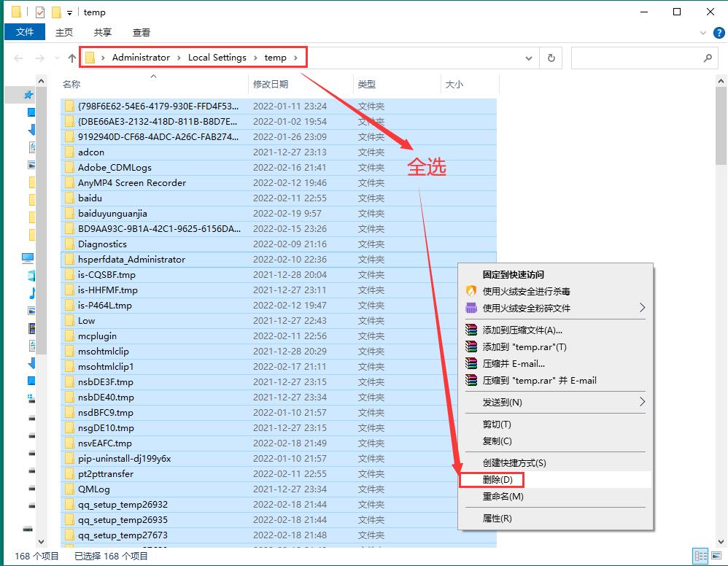The width and height of the screenshot is (728, 566).
Task: Click the back navigation arrow
Action: pyautogui.click(x=18, y=58)
